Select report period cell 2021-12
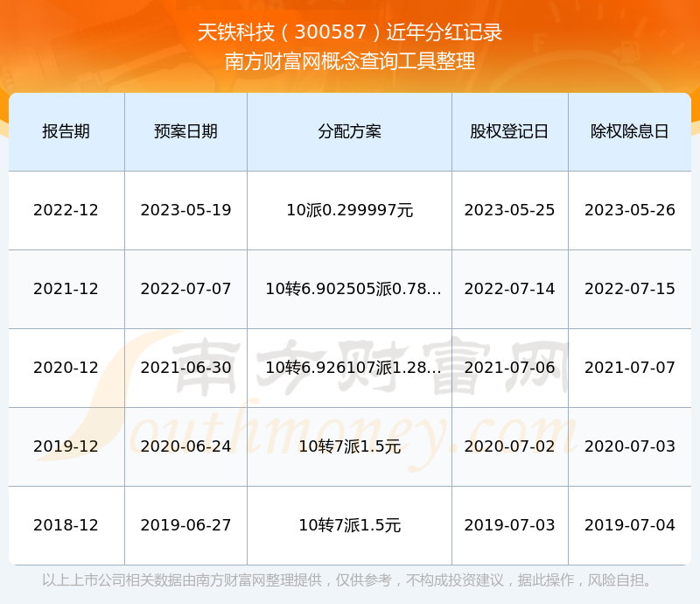The image size is (700, 604). pyautogui.click(x=66, y=289)
